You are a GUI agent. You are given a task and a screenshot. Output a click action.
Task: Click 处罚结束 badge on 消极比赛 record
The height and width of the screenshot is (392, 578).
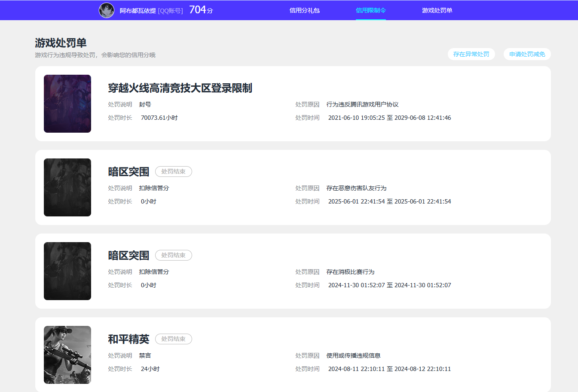174,255
